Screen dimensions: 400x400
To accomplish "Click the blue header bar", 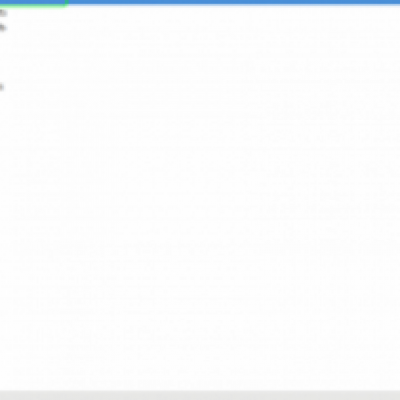I will coord(200,2).
